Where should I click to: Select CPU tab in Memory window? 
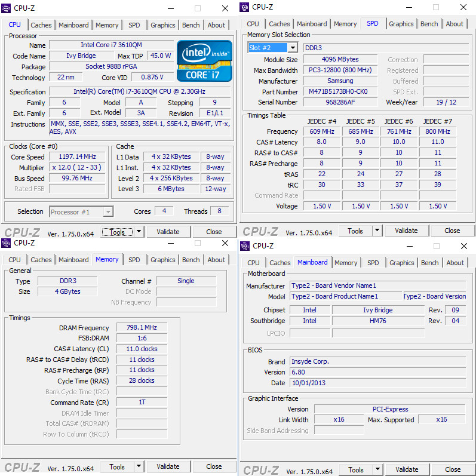(x=14, y=260)
